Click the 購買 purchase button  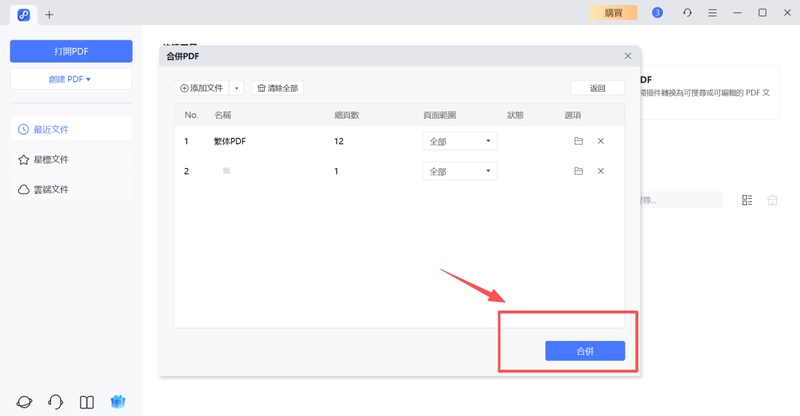[x=614, y=13]
